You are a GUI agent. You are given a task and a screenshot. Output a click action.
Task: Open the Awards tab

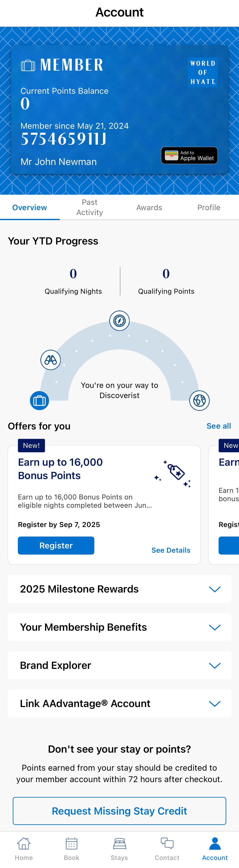[x=149, y=207]
